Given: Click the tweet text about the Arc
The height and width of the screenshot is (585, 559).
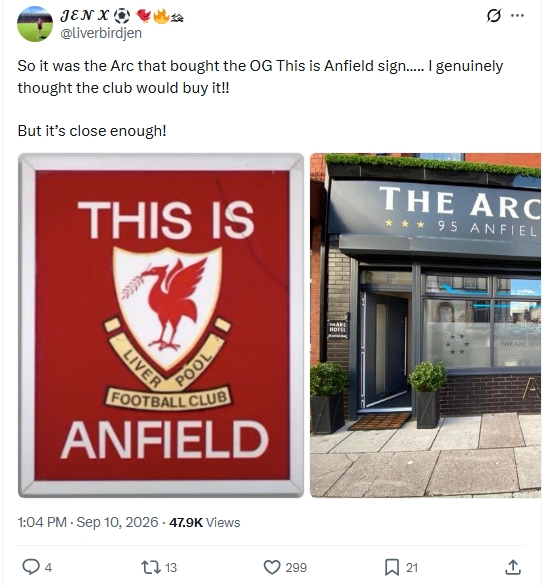Looking at the screenshot, I should pyautogui.click(x=260, y=98).
